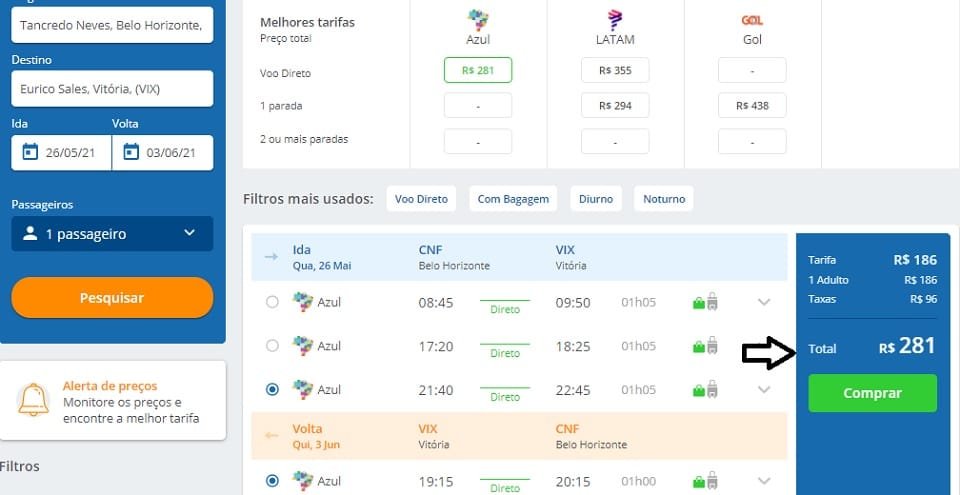Click the Ida calendar icon

pyautogui.click(x=30, y=151)
